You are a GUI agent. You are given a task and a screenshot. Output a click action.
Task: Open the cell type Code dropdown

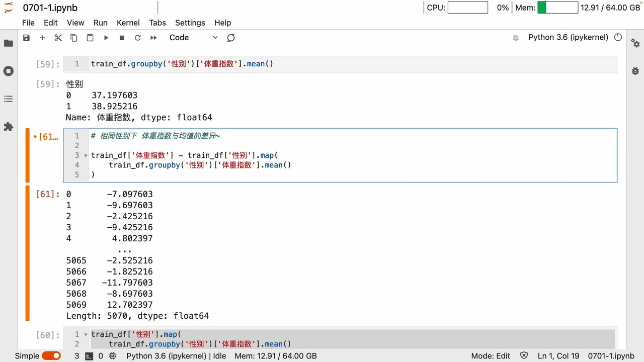193,38
